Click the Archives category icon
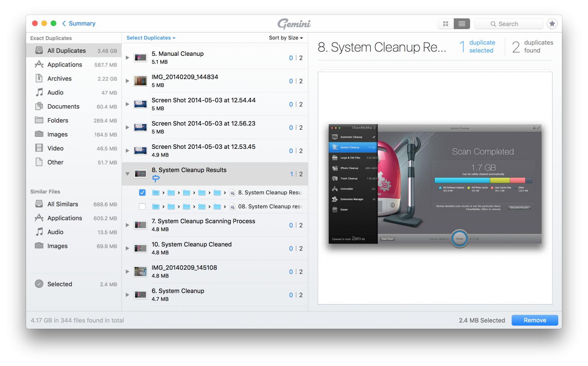Image resolution: width=588 pixels, height=366 pixels. (39, 78)
